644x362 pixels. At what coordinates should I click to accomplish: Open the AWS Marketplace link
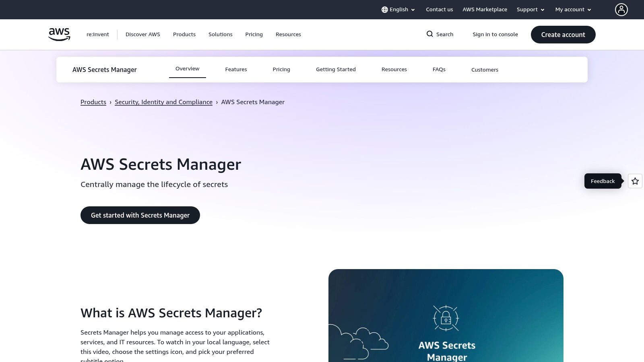click(x=485, y=9)
